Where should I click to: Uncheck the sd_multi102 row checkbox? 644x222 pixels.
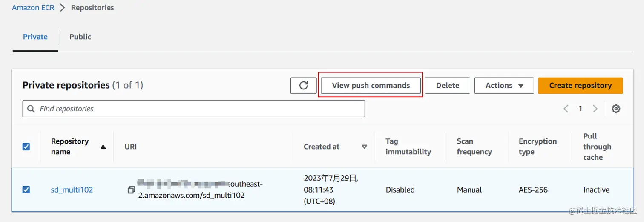[x=26, y=190]
